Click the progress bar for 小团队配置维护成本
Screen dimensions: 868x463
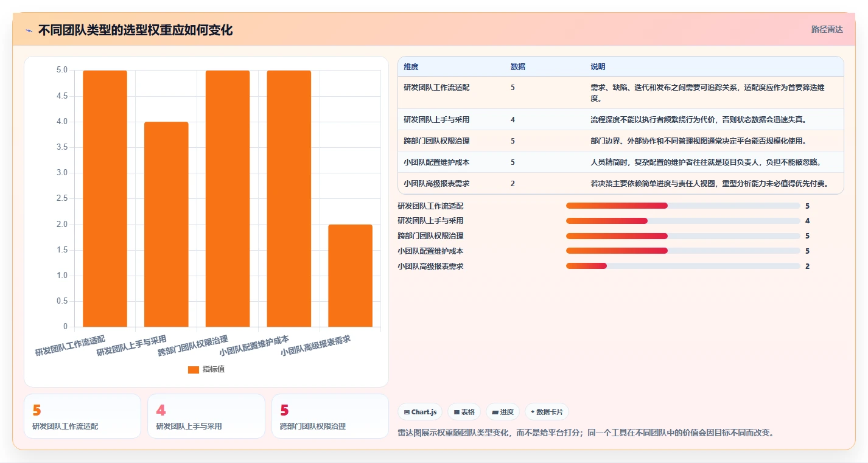click(x=683, y=251)
